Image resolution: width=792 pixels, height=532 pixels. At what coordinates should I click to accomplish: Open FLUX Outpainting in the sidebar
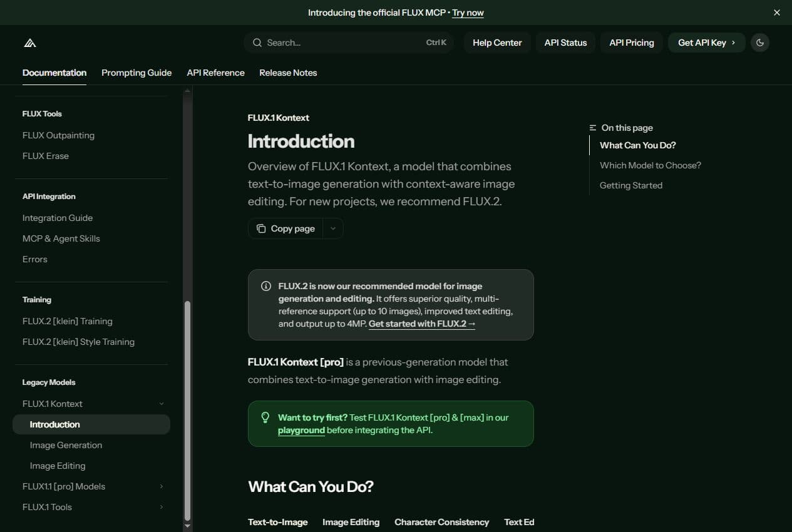pos(58,135)
